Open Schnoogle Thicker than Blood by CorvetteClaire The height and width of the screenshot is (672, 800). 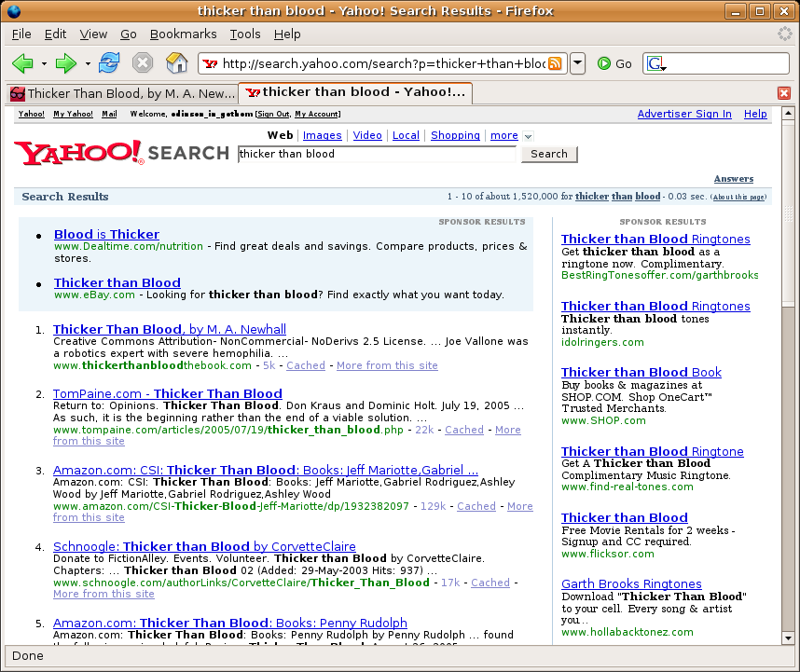pyautogui.click(x=204, y=546)
